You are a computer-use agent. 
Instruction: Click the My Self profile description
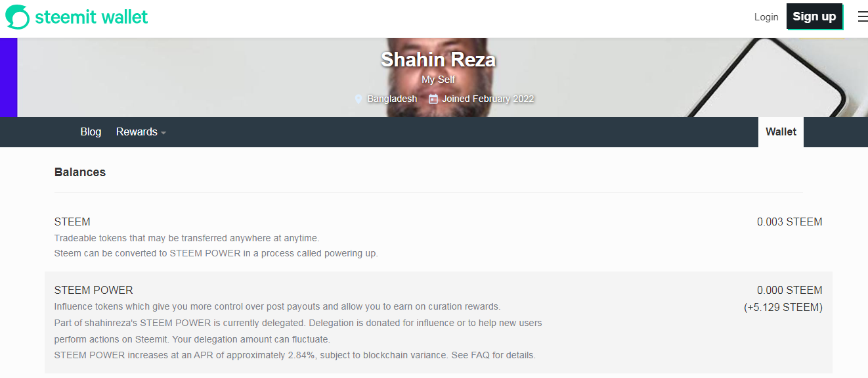438,80
